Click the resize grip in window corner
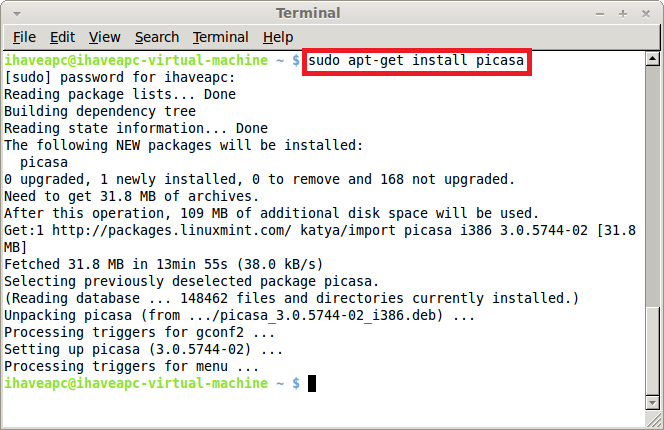Viewport: 664px width, 430px height. (x=653, y=420)
